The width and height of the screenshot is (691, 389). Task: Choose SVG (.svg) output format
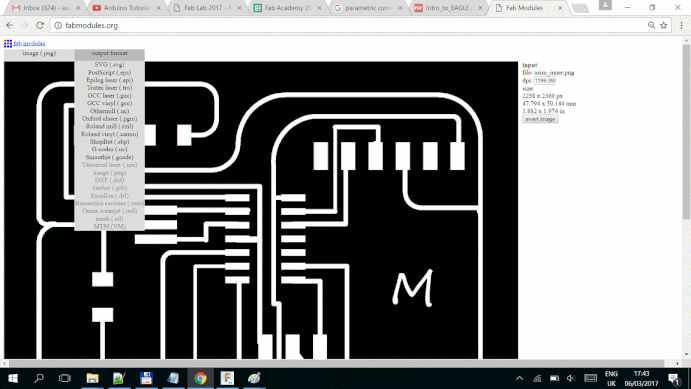(109, 65)
